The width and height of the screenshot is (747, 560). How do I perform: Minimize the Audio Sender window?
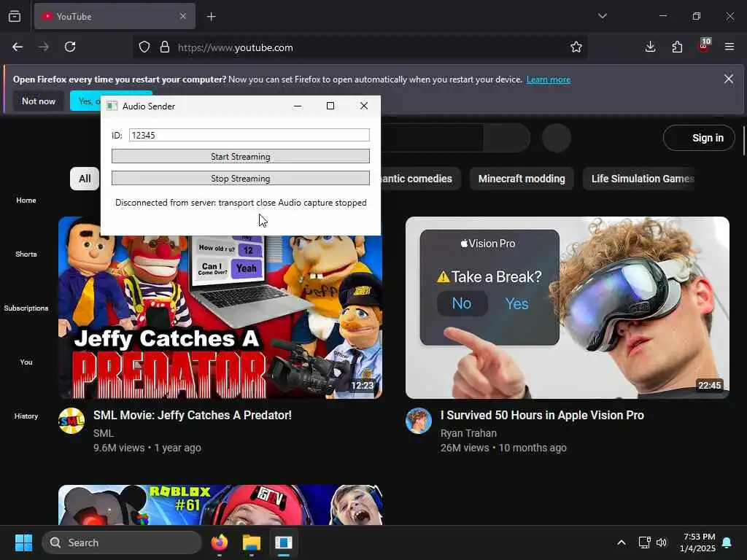coord(298,106)
